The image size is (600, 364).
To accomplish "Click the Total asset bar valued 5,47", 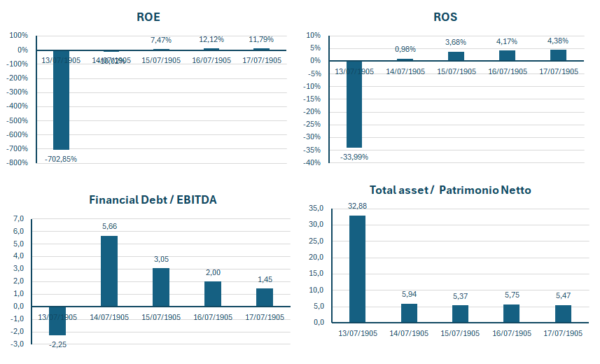I will coord(564,314).
